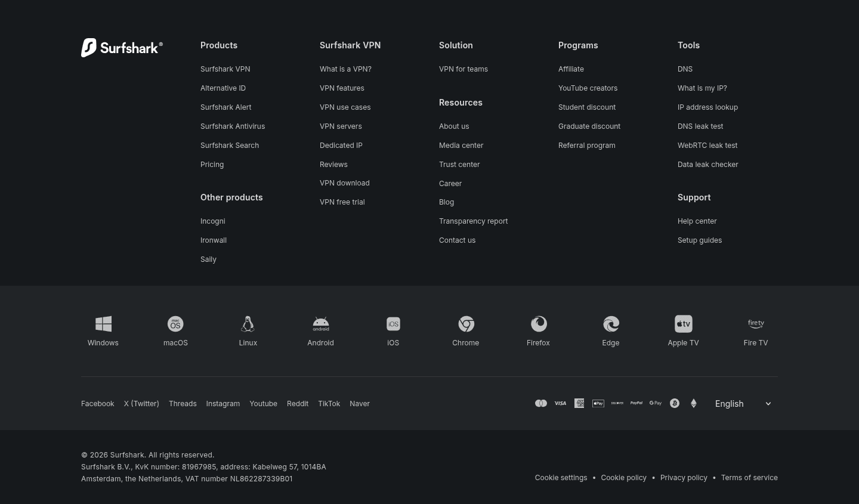
Task: Select the macOS platform icon
Action: tap(175, 324)
